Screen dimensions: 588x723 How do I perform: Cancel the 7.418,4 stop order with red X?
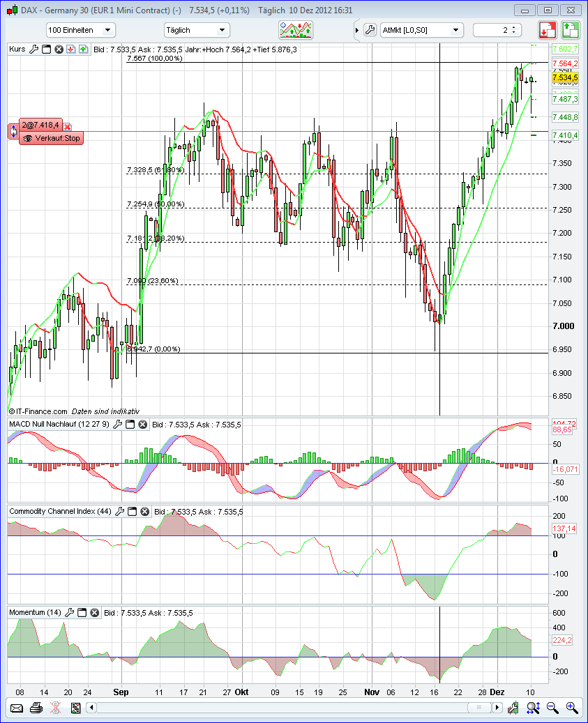point(68,126)
